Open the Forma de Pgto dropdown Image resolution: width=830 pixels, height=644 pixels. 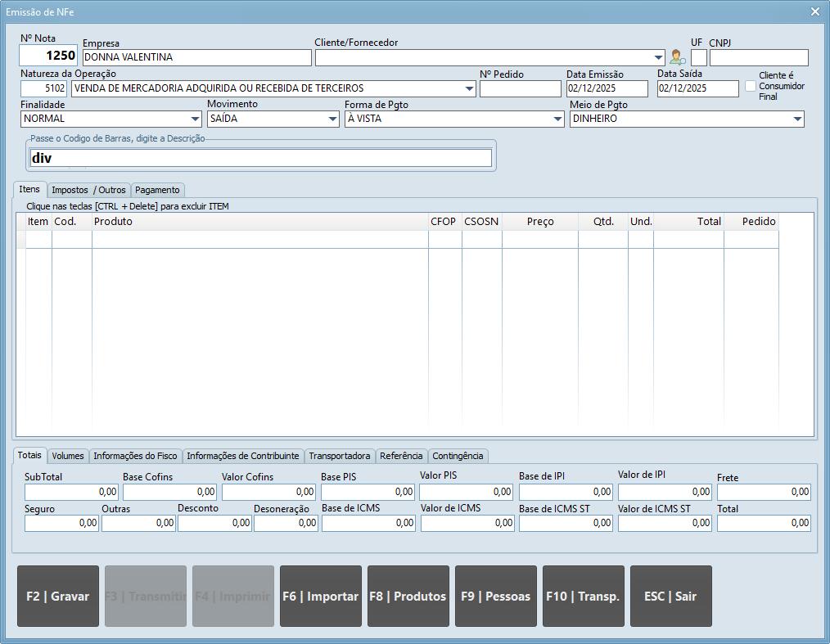click(x=557, y=119)
